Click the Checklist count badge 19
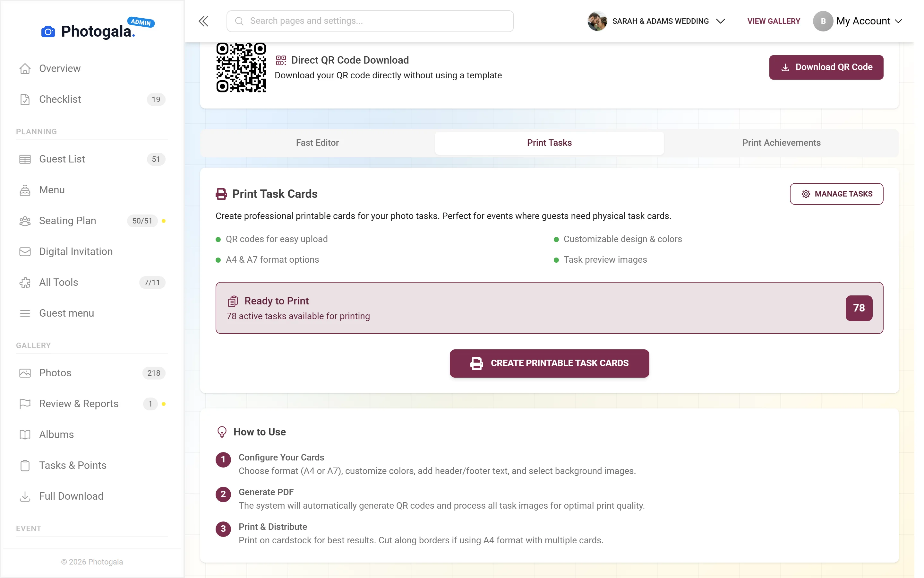924x578 pixels. pos(156,100)
